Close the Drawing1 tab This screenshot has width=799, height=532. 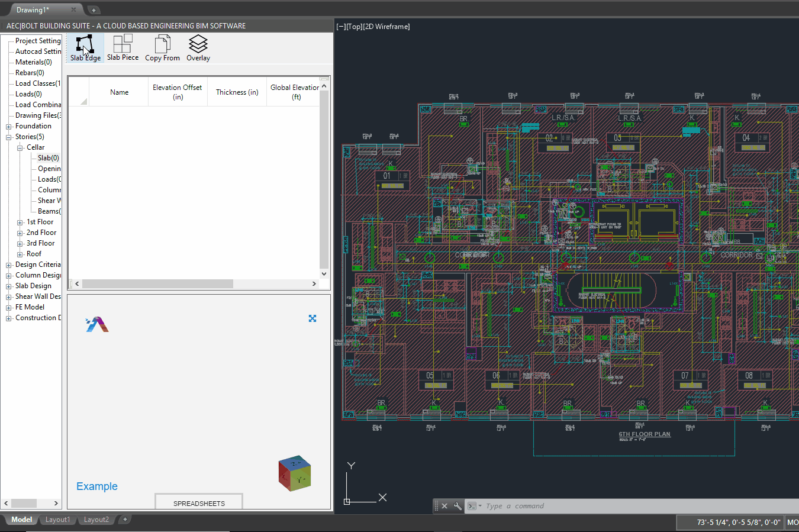click(x=73, y=9)
